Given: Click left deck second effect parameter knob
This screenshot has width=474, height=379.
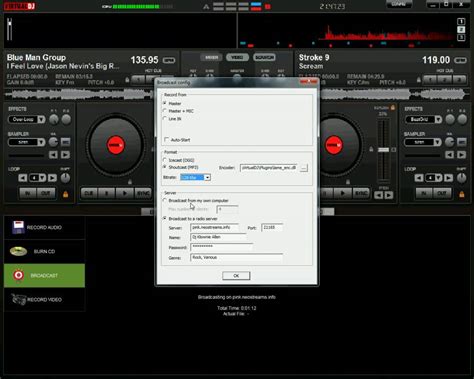Looking at the screenshot, I should point(66,119).
